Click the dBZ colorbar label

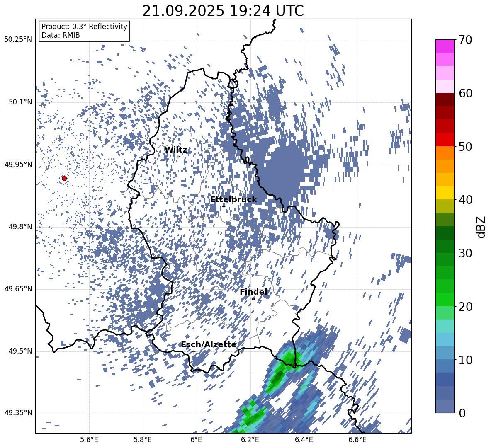point(481,227)
